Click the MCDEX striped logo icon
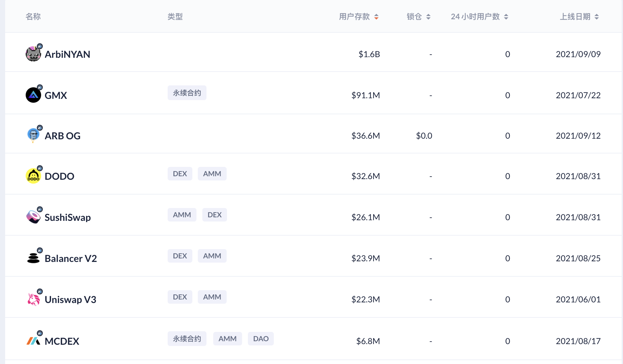This screenshot has width=623, height=364. coord(33,341)
